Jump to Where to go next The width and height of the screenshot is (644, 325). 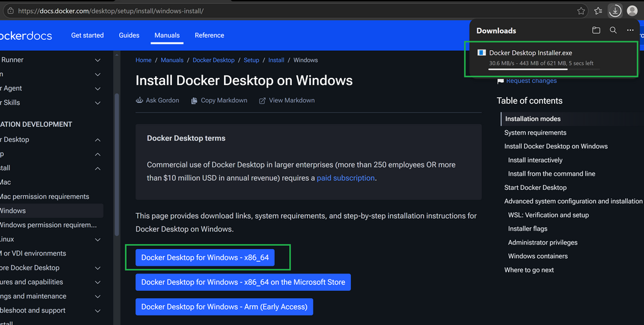coord(529,270)
